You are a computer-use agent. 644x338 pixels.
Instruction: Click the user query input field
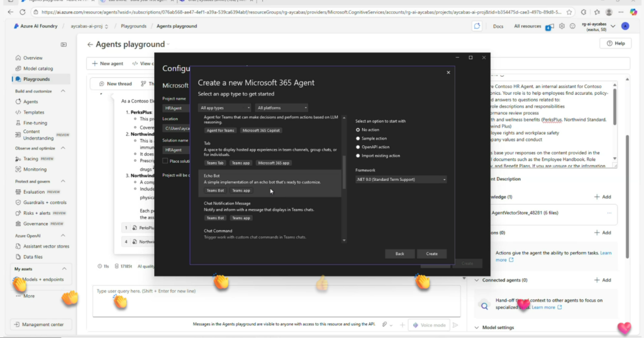tap(276, 302)
